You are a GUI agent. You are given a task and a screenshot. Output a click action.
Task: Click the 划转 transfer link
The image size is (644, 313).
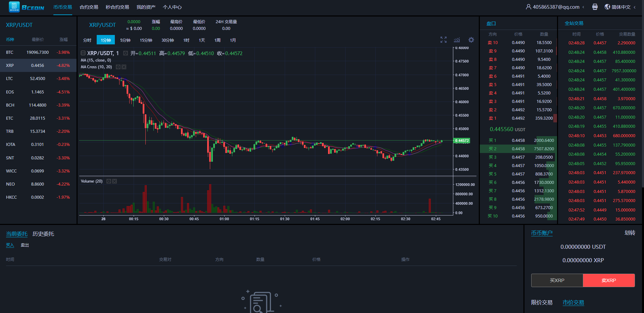[x=630, y=233]
